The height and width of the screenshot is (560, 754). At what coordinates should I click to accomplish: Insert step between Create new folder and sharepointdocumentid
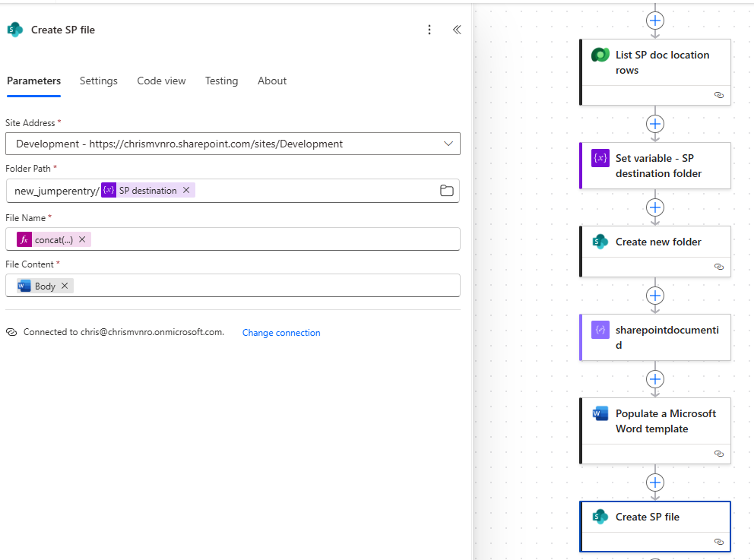coord(655,295)
